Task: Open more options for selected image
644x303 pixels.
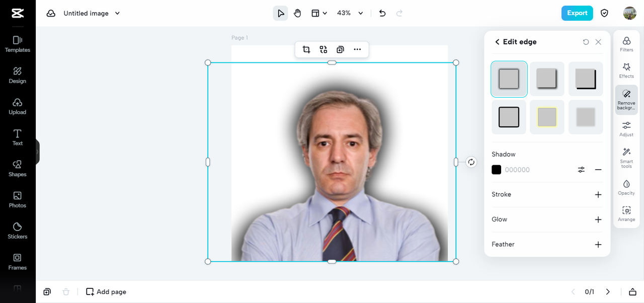Action: (357, 49)
